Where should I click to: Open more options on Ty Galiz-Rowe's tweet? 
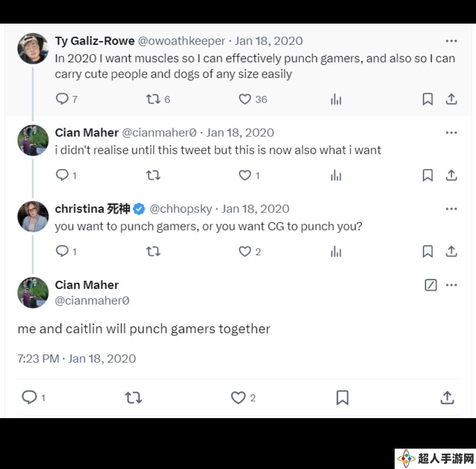[452, 41]
